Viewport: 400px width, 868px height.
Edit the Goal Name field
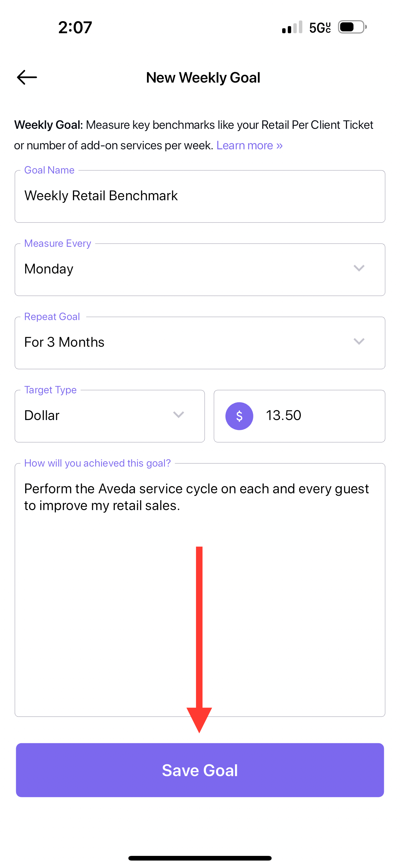200,196
